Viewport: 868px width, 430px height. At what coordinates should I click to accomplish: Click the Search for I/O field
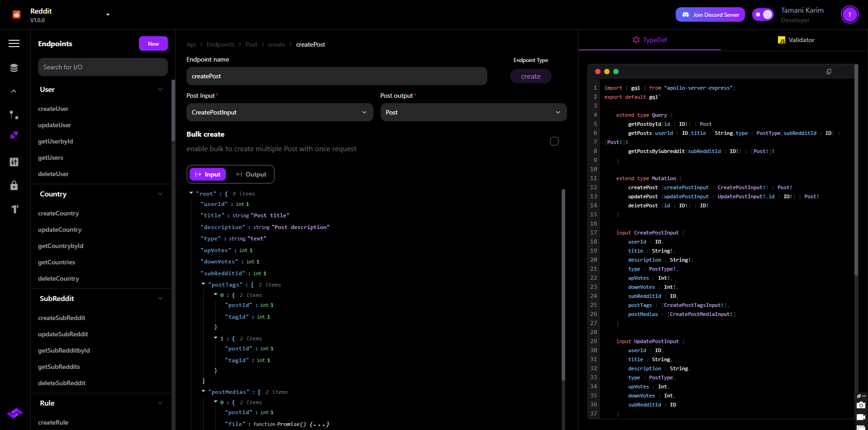pos(103,67)
